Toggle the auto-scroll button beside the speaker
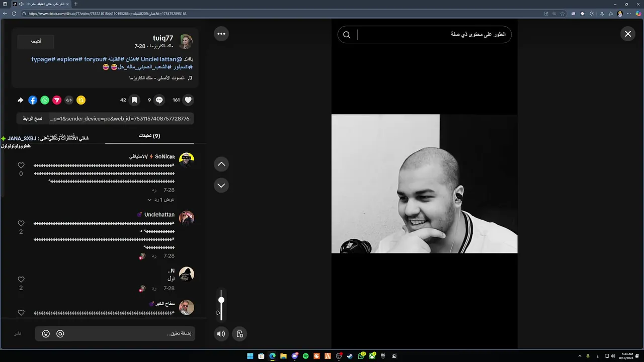The image size is (644, 362). tap(239, 334)
